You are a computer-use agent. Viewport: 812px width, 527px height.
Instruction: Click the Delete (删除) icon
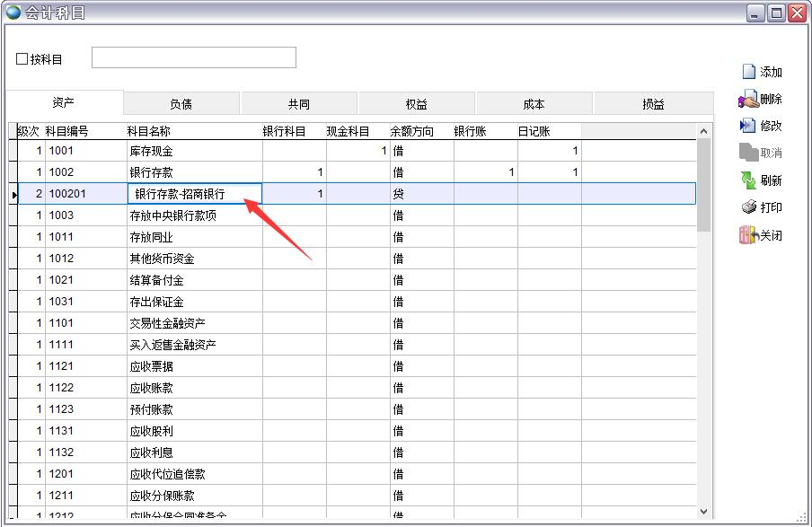click(747, 99)
